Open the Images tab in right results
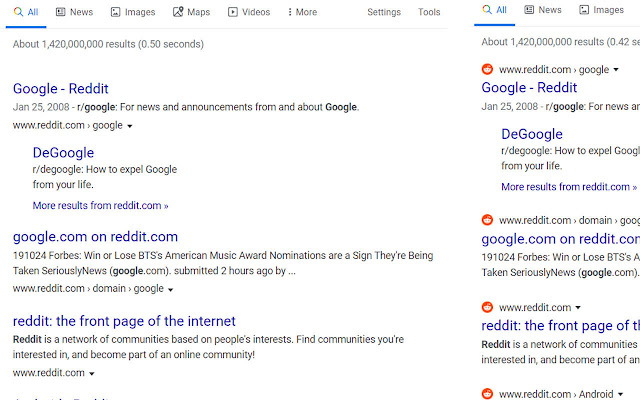Image resolution: width=640 pixels, height=400 pixels. (x=602, y=10)
